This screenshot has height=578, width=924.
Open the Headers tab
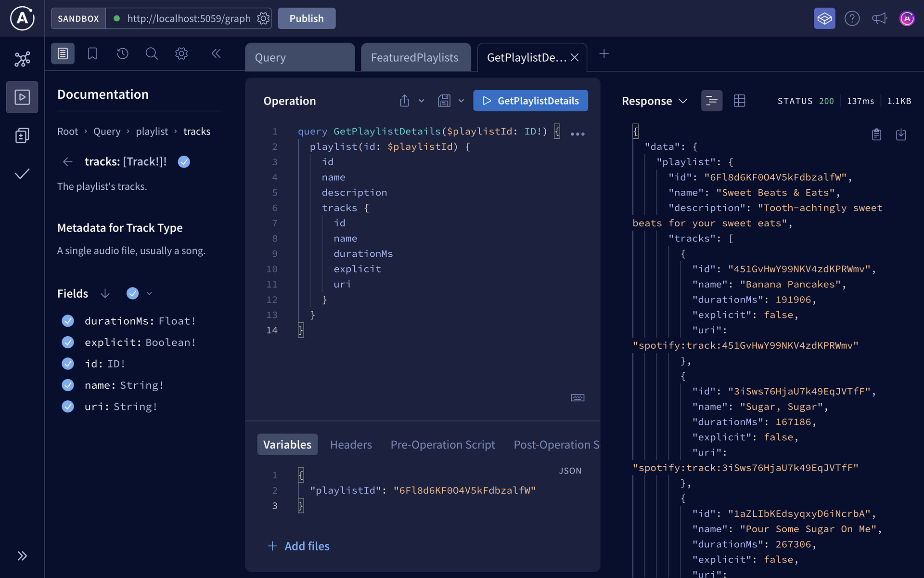click(x=351, y=445)
